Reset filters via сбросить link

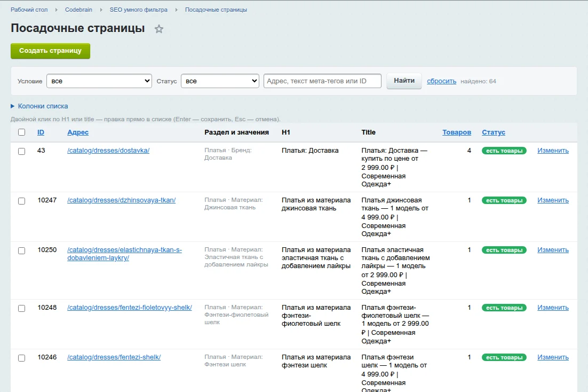tap(441, 81)
